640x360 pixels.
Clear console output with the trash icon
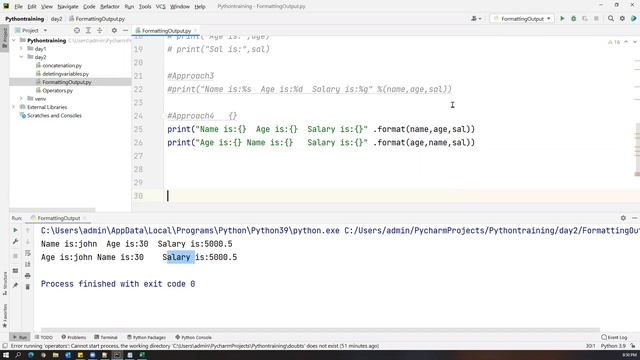click(28, 287)
